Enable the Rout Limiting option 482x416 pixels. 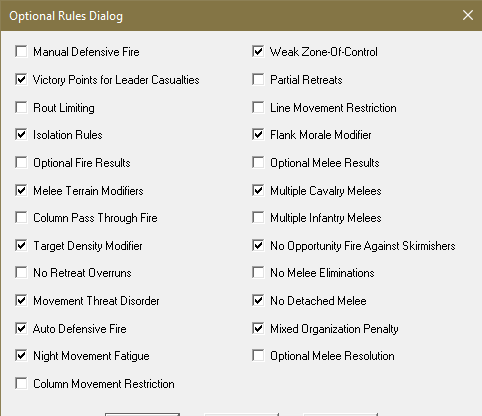click(x=21, y=108)
